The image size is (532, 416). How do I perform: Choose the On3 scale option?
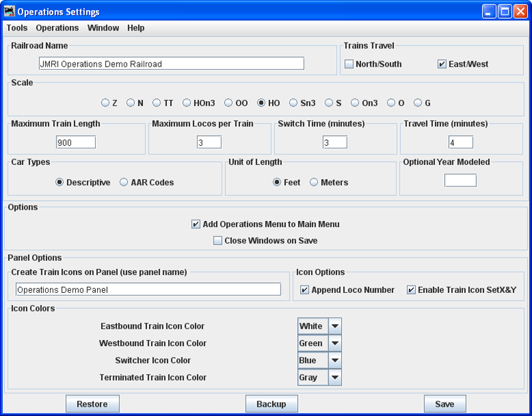tap(356, 103)
